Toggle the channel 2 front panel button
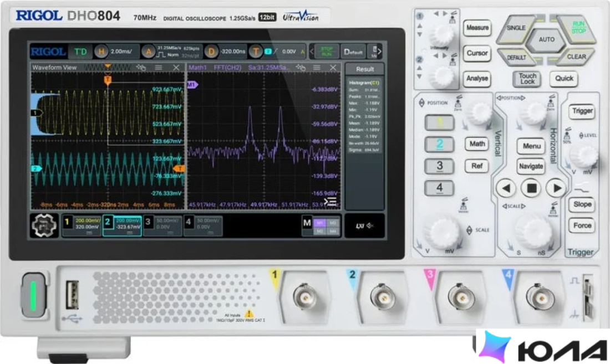The height and width of the screenshot is (364, 610). tap(439, 145)
